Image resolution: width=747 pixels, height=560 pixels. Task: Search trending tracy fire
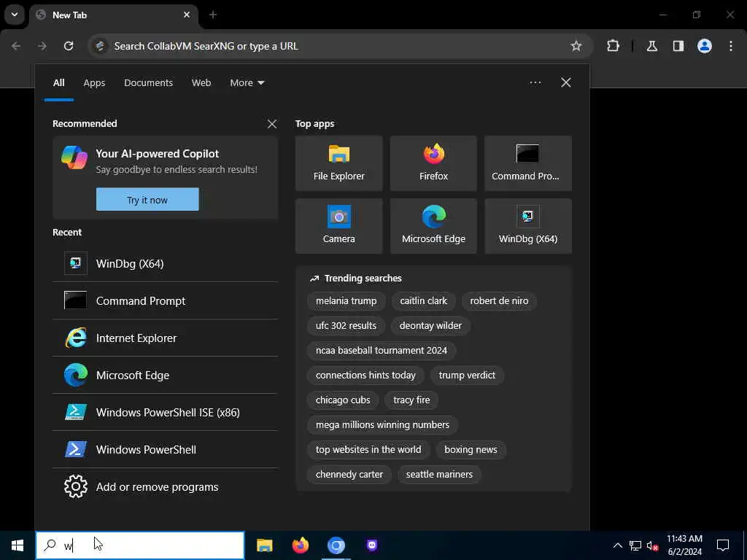[x=411, y=400]
